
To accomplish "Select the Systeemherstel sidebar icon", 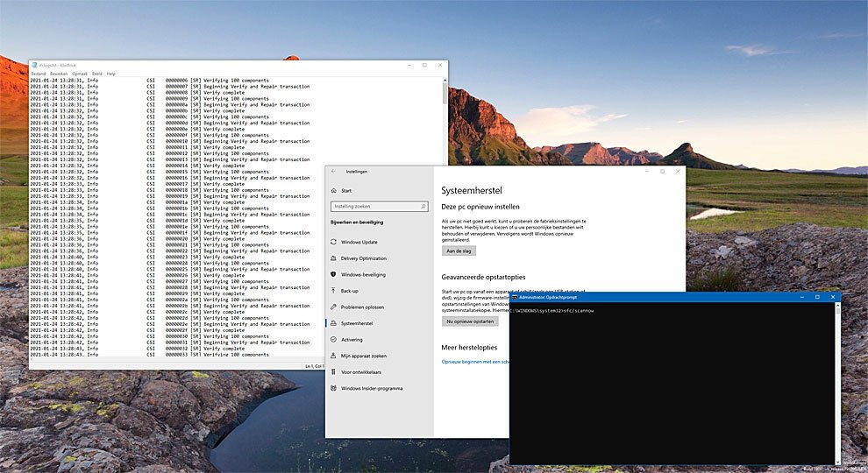I will [333, 323].
